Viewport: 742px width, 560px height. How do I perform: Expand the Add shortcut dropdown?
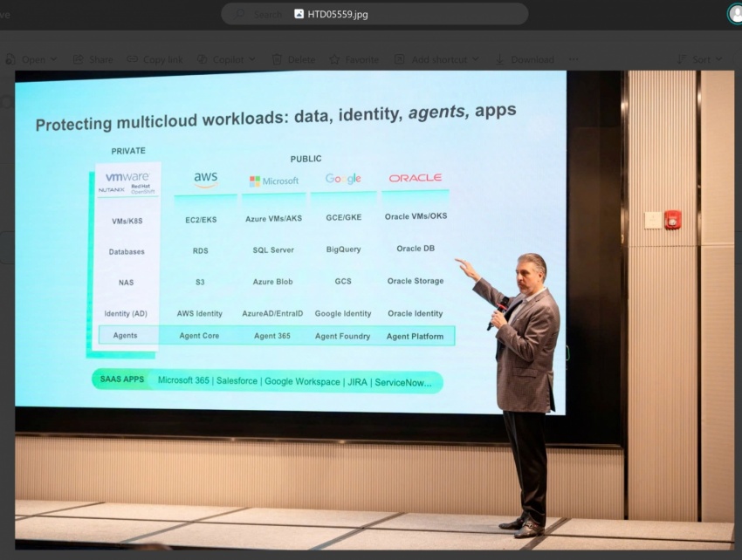477,58
